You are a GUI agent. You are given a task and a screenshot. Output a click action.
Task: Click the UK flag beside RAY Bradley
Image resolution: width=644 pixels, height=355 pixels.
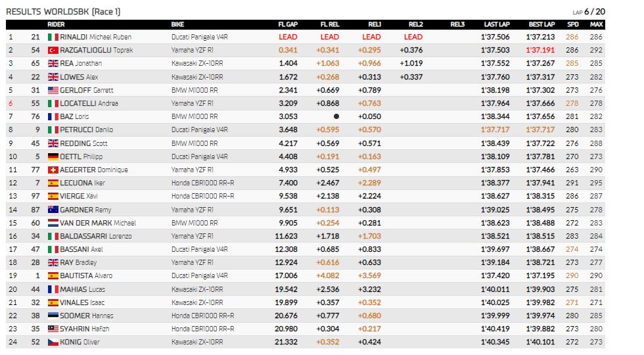(53, 262)
